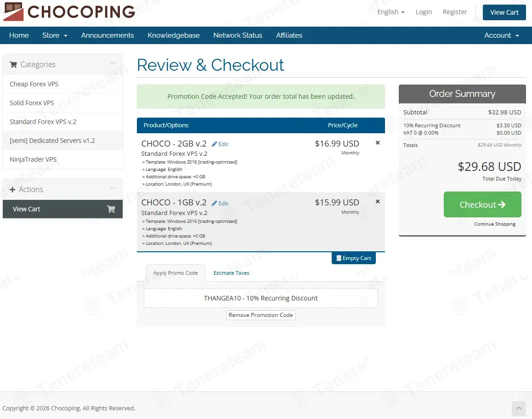Screen dimensions: 532x419
Task: Select the Apply Promo Code tab
Action: click(x=175, y=273)
